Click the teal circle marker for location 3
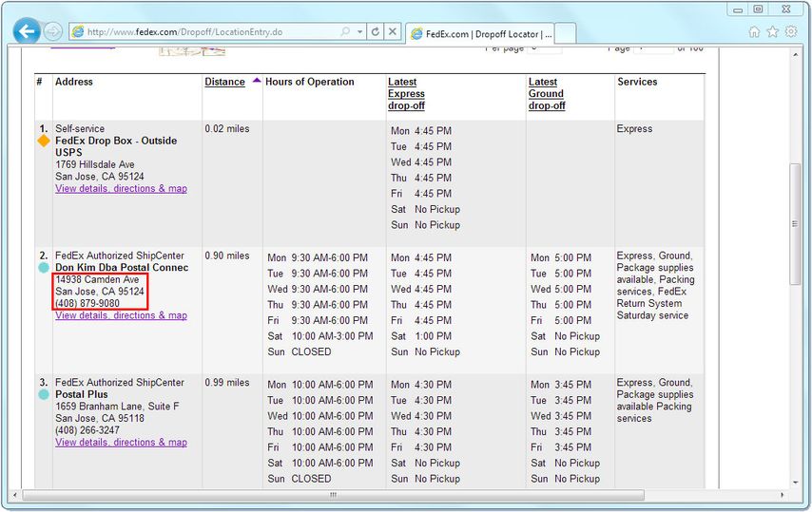Image resolution: width=812 pixels, height=512 pixels. [x=44, y=394]
